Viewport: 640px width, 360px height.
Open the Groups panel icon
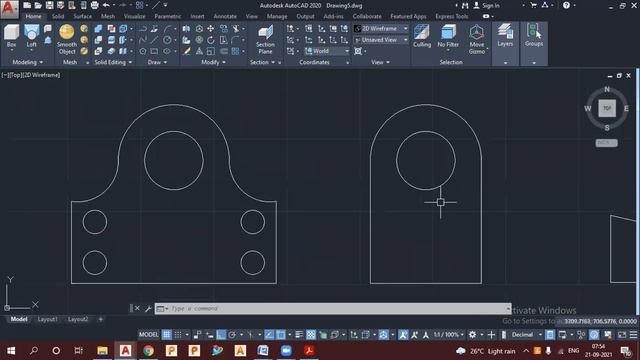pos(533,32)
